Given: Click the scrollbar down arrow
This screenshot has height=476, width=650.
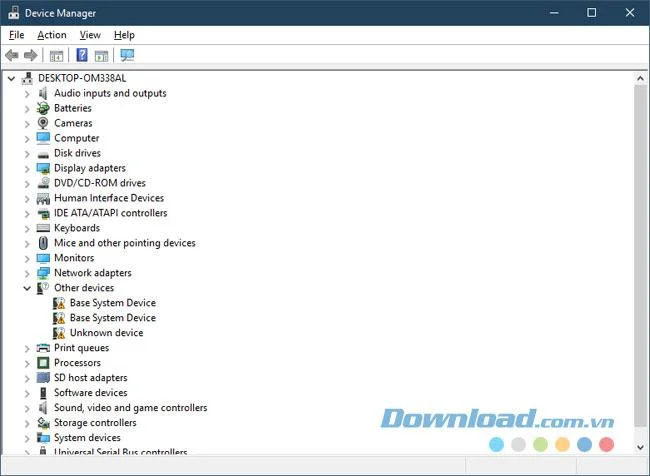Looking at the screenshot, I should pos(640,447).
